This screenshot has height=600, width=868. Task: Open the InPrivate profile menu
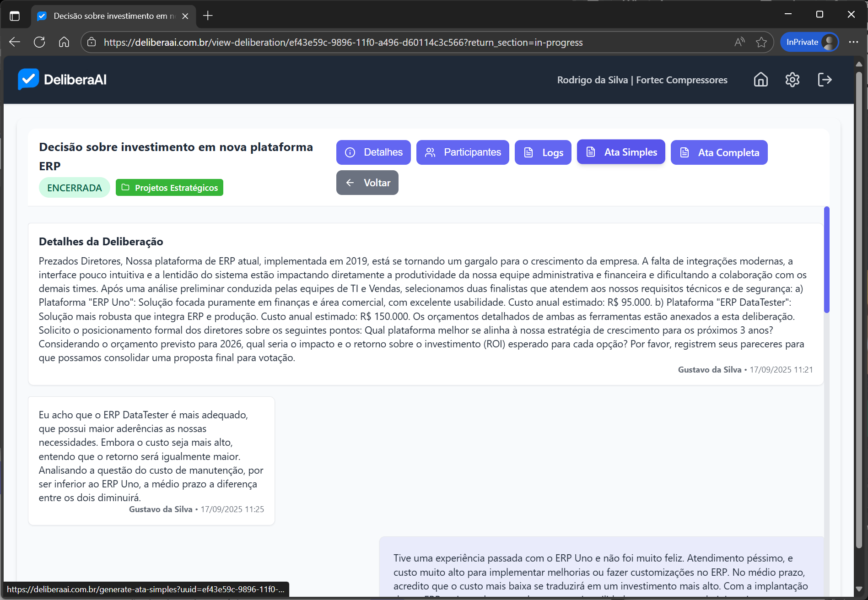coord(809,43)
